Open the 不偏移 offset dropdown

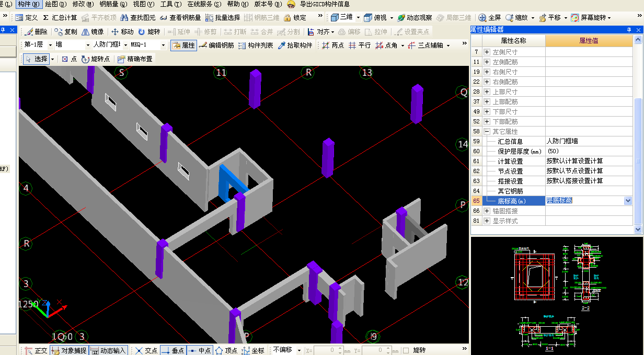[299, 350]
